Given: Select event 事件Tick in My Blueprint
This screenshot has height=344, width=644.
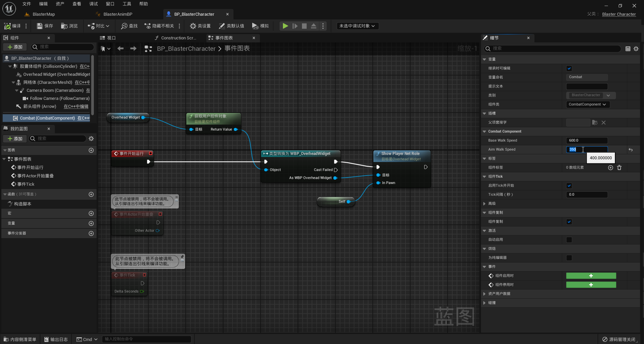Looking at the screenshot, I should (x=25, y=184).
